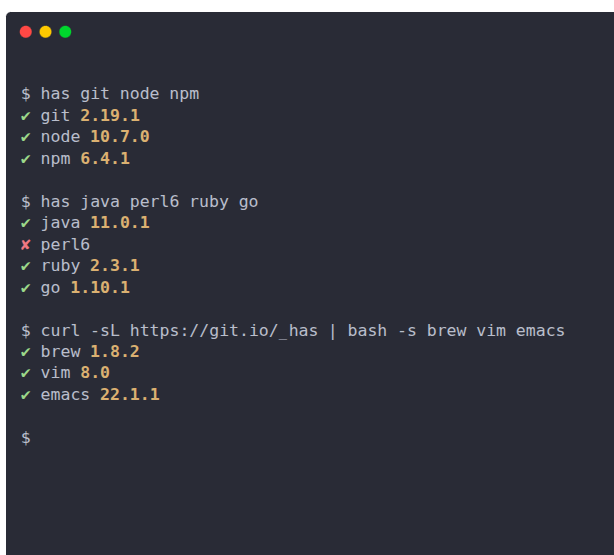Click the 'has java perl6 ruby go' command

pos(150,202)
